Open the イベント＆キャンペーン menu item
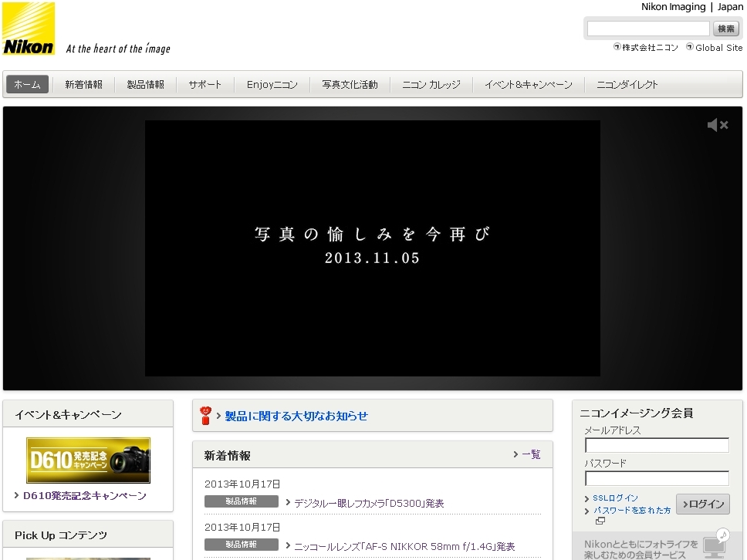Viewport: 747px width, 560px height. coord(529,84)
